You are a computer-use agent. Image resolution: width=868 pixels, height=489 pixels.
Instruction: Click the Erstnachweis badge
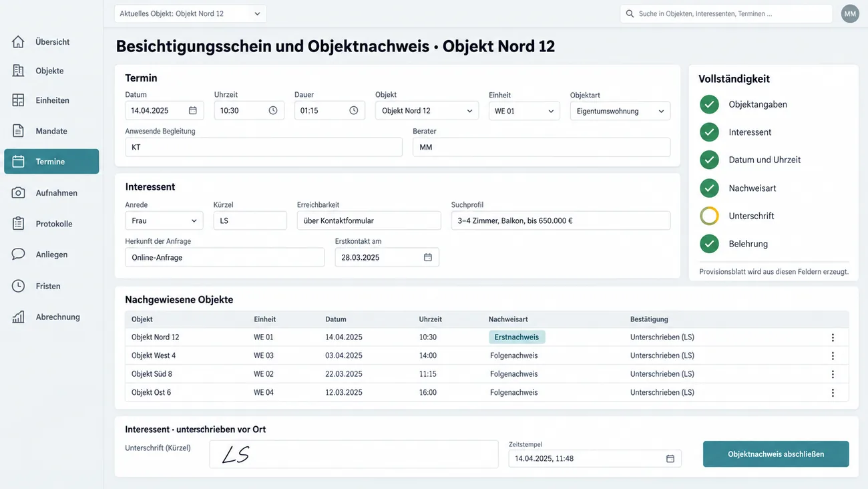(x=517, y=337)
